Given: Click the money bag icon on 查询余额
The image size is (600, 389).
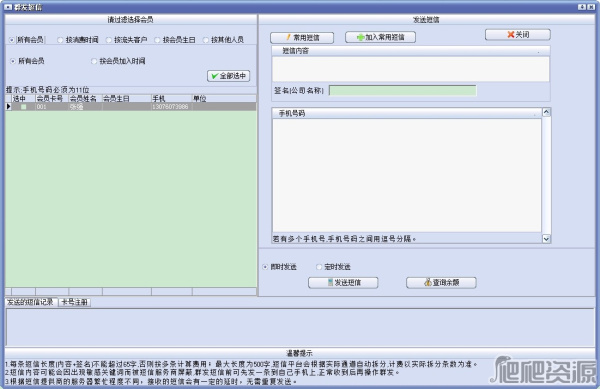Looking at the screenshot, I should 428,283.
